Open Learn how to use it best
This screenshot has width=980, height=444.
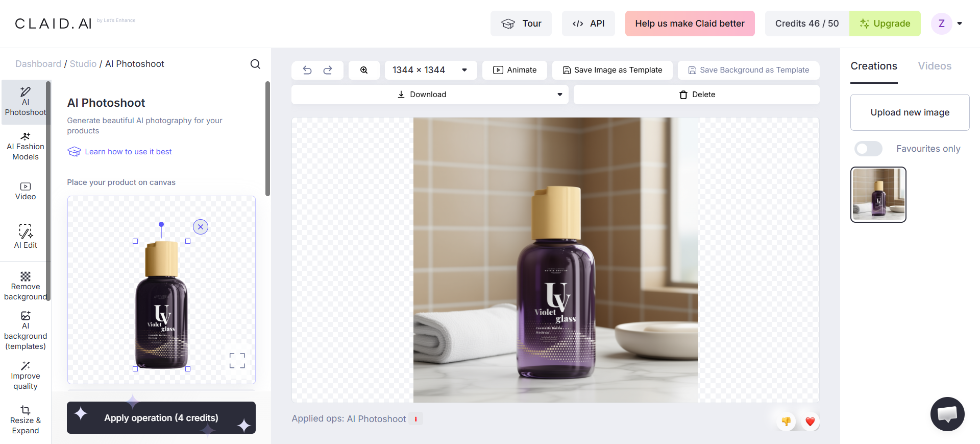coord(120,152)
